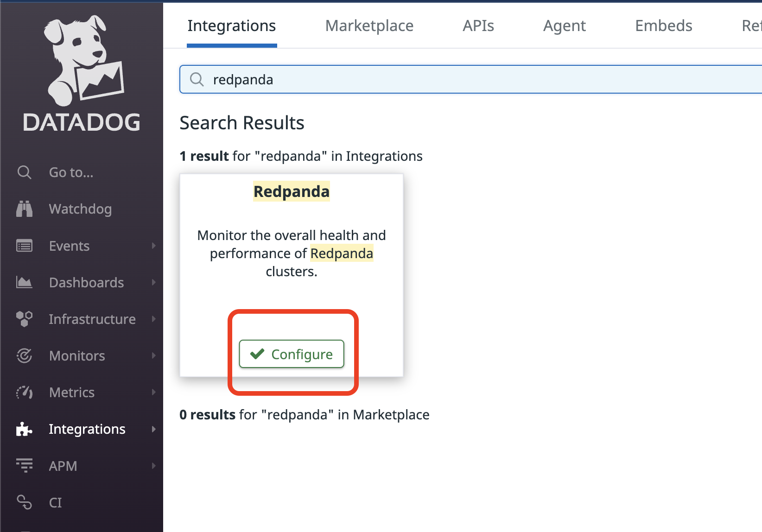Click the CI pipeline icon
Screen dimensions: 762x532
[x=24, y=502]
